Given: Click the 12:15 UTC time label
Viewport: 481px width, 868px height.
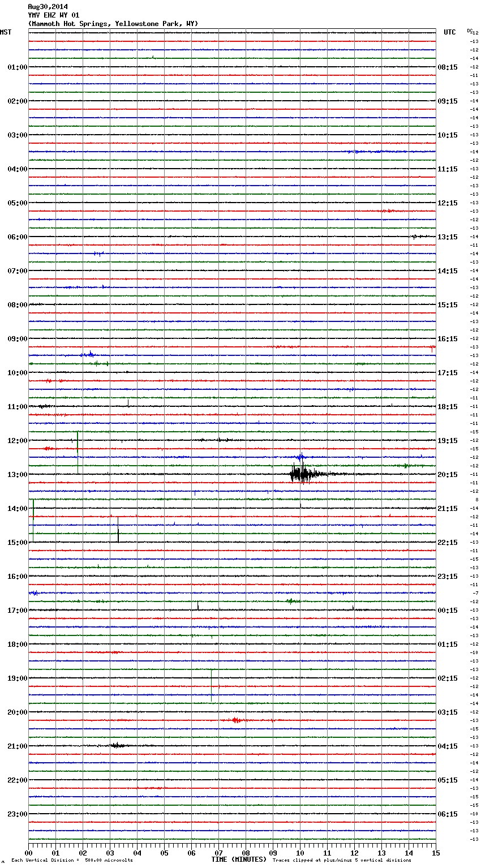Looking at the screenshot, I should [x=448, y=203].
